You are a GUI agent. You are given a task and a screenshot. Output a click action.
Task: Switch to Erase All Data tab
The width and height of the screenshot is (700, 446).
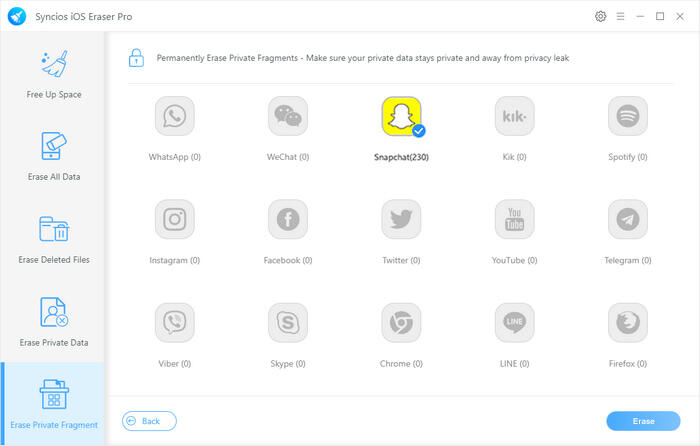[x=52, y=155]
